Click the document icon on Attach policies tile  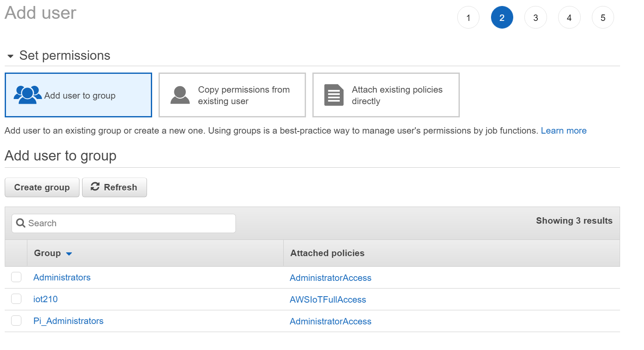point(334,95)
